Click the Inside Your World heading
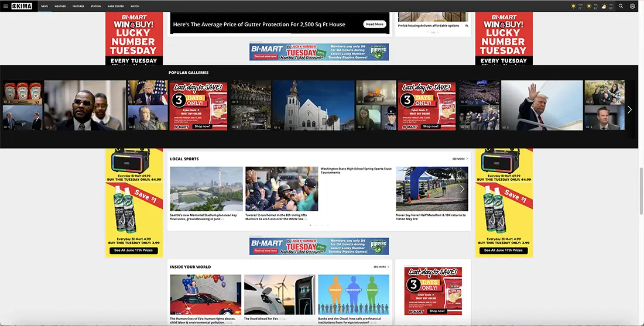The height and width of the screenshot is (326, 644). click(x=191, y=267)
